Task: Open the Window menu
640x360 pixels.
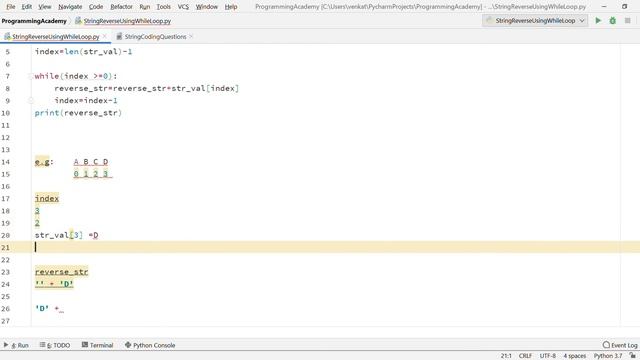Action: [207, 7]
